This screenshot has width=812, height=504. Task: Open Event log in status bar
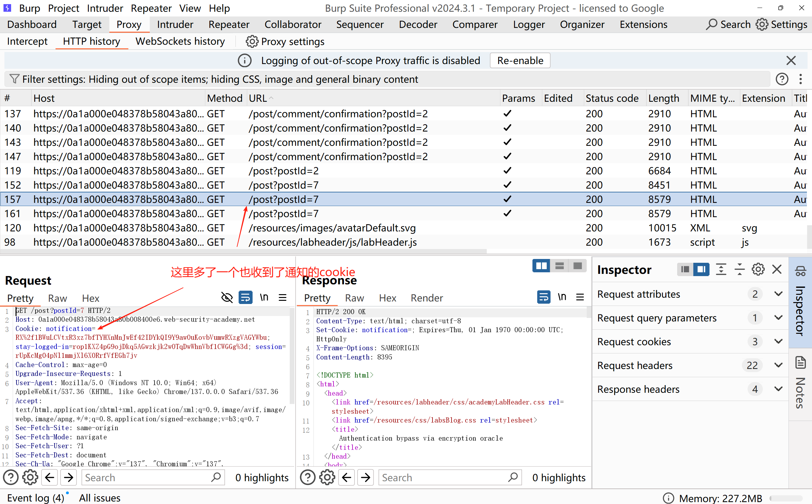[35, 498]
